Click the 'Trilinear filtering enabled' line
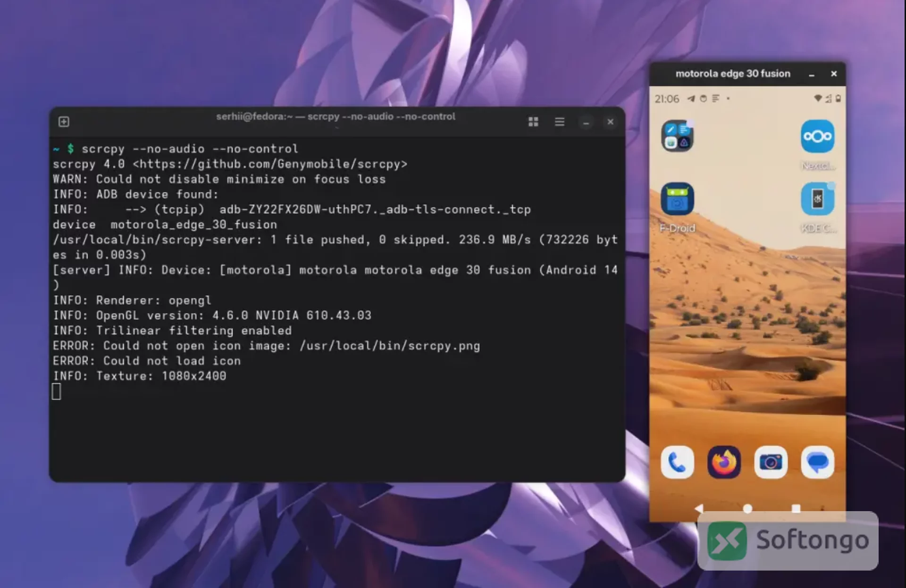Image resolution: width=906 pixels, height=588 pixels. tap(172, 331)
